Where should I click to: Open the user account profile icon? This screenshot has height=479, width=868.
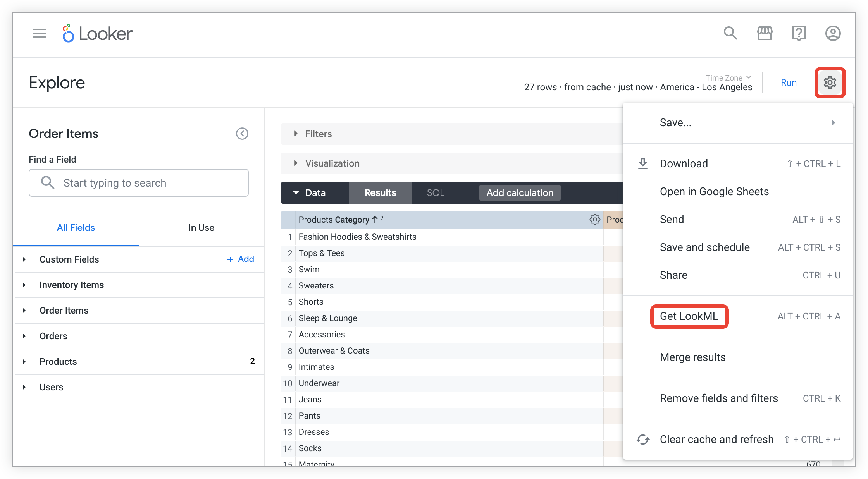(833, 33)
